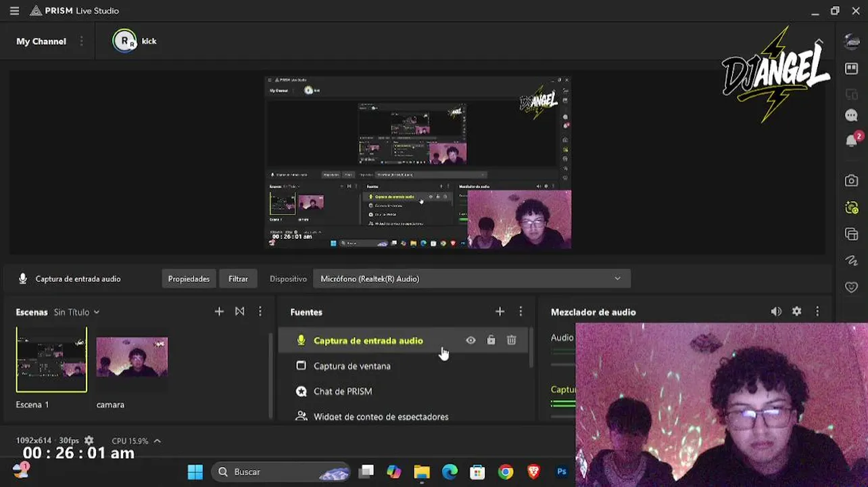The image size is (868, 487).
Task: Toggle visibility of Captura de entrada audio
Action: [x=471, y=340]
